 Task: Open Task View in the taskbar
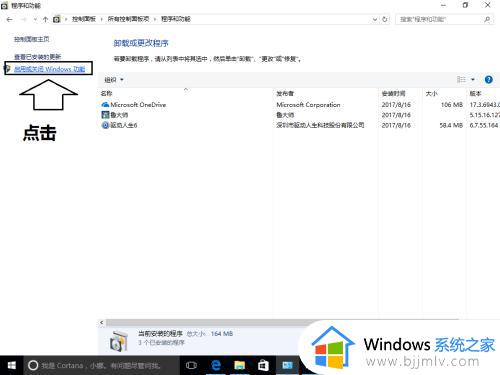click(x=191, y=366)
